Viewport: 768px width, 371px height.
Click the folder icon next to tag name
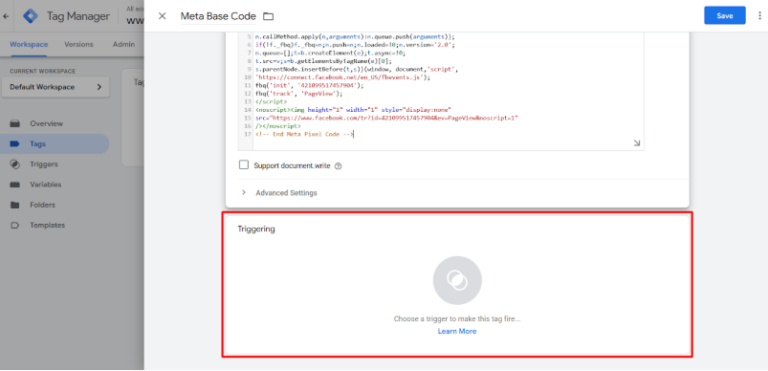click(268, 16)
